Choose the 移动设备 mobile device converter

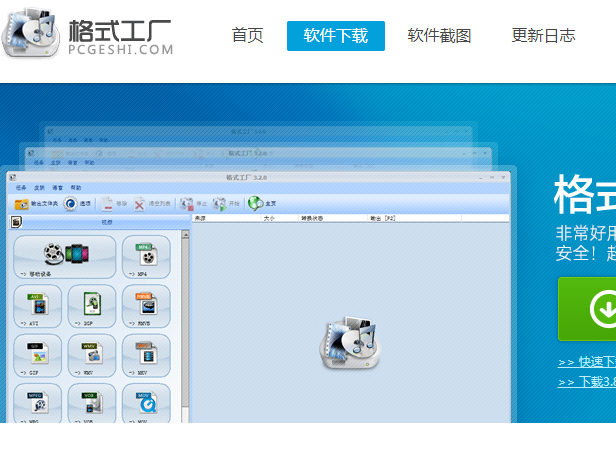click(65, 257)
